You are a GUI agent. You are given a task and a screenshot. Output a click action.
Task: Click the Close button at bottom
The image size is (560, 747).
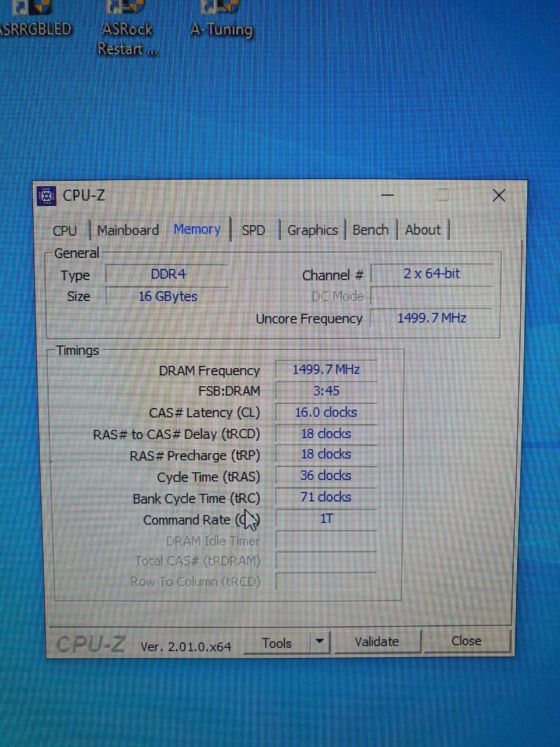click(x=466, y=641)
